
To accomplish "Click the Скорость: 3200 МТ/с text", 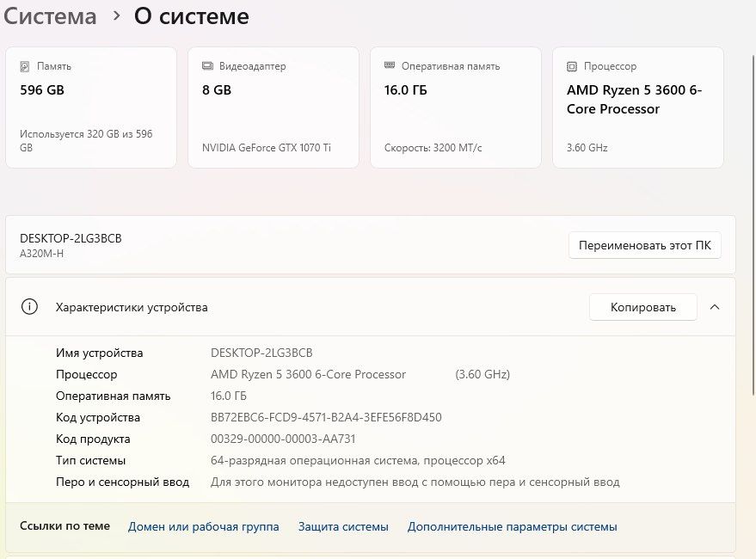I will pos(433,148).
